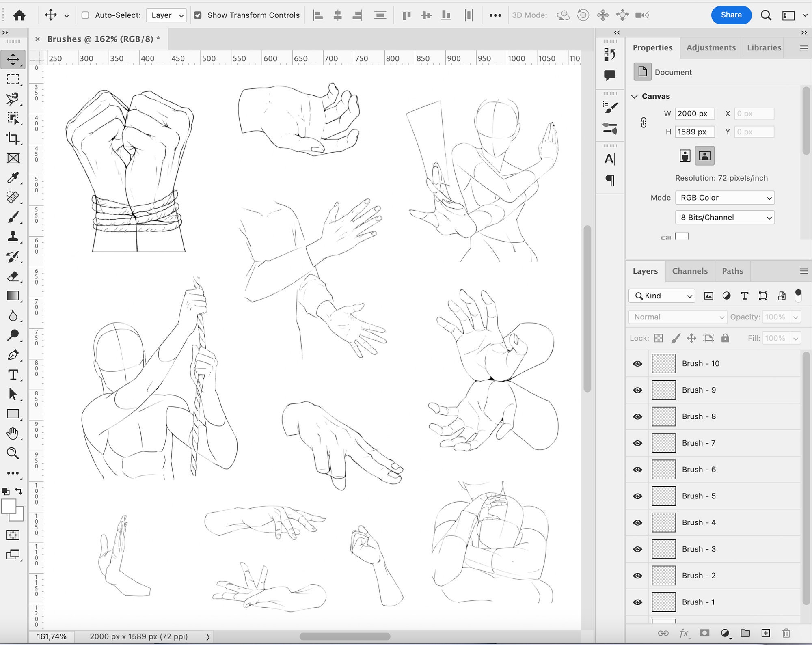The width and height of the screenshot is (812, 645).
Task: Choose the Eraser tool
Action: pyautogui.click(x=13, y=276)
